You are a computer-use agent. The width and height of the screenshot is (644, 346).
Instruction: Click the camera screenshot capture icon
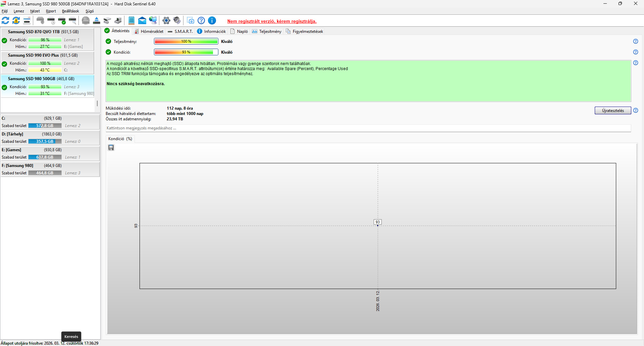tap(191, 21)
